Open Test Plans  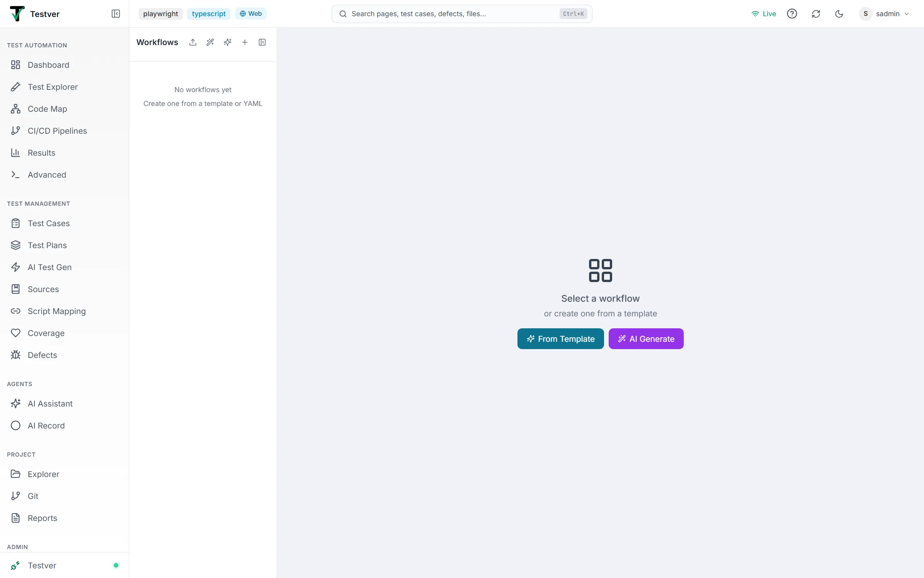coord(64,245)
